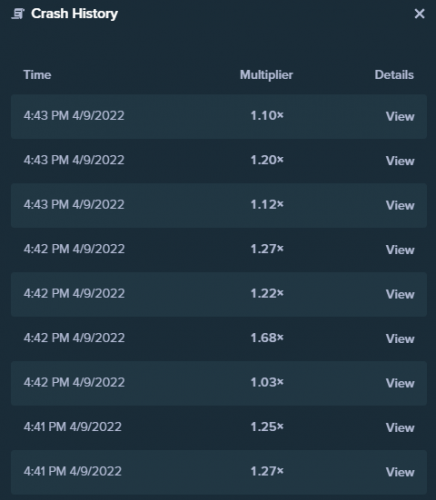Open View link for the 1.25× round

400,428
